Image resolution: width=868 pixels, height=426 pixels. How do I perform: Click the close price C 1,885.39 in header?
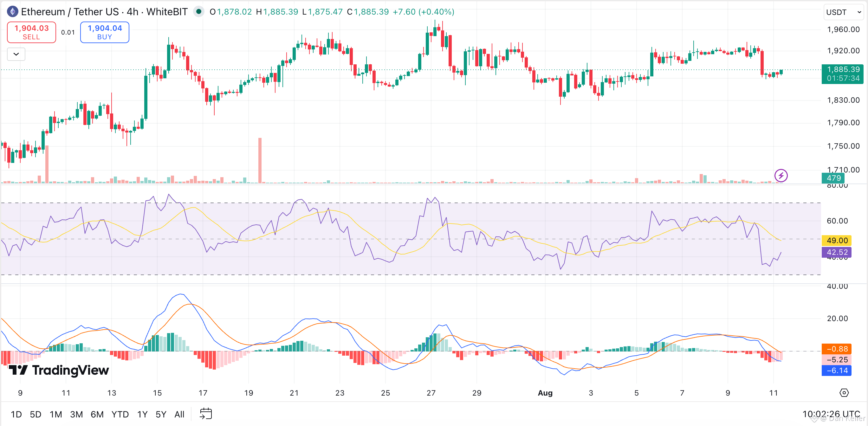click(x=368, y=12)
